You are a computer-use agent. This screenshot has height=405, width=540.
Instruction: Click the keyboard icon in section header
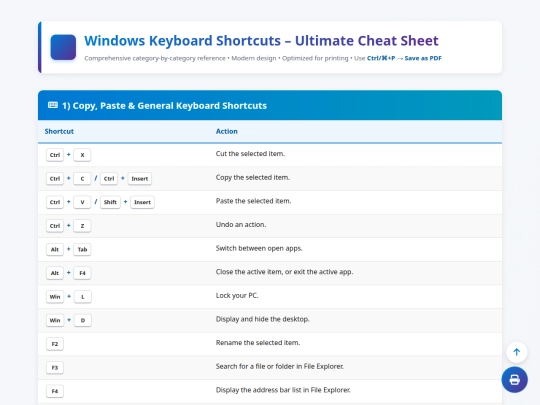[x=53, y=105]
